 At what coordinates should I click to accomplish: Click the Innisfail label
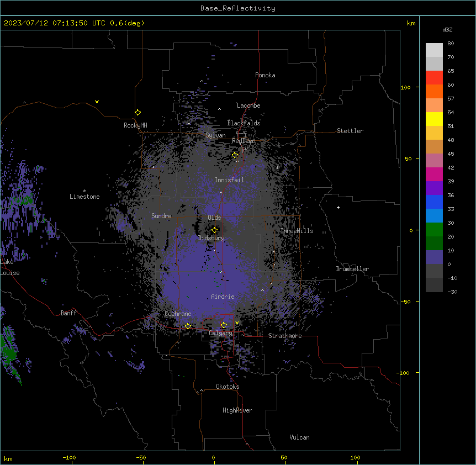click(x=229, y=180)
